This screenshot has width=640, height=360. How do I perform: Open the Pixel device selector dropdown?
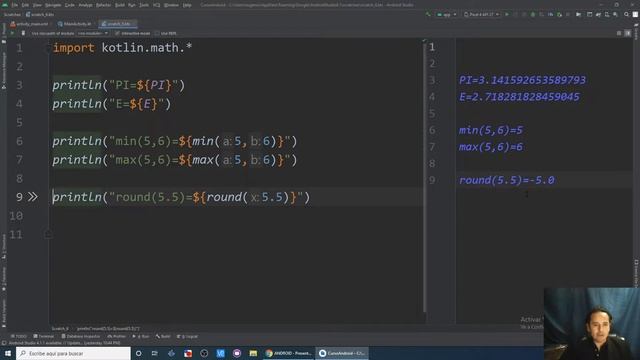coord(482,14)
